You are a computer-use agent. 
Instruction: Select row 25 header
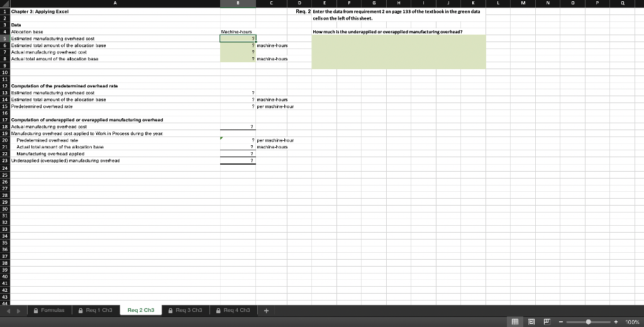tap(4, 175)
